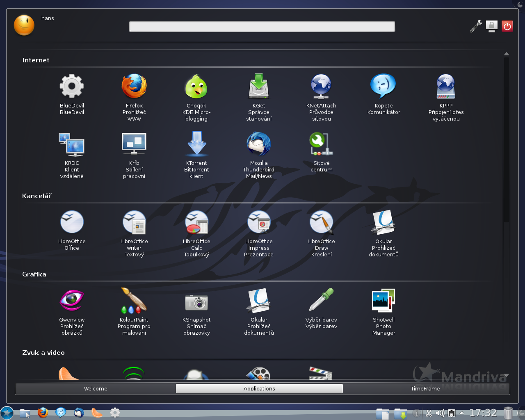Open Shotwell Photo Manager

pyautogui.click(x=383, y=301)
